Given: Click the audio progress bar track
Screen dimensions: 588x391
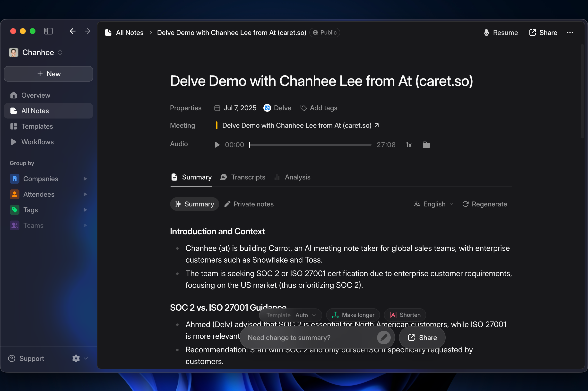Looking at the screenshot, I should (310, 145).
